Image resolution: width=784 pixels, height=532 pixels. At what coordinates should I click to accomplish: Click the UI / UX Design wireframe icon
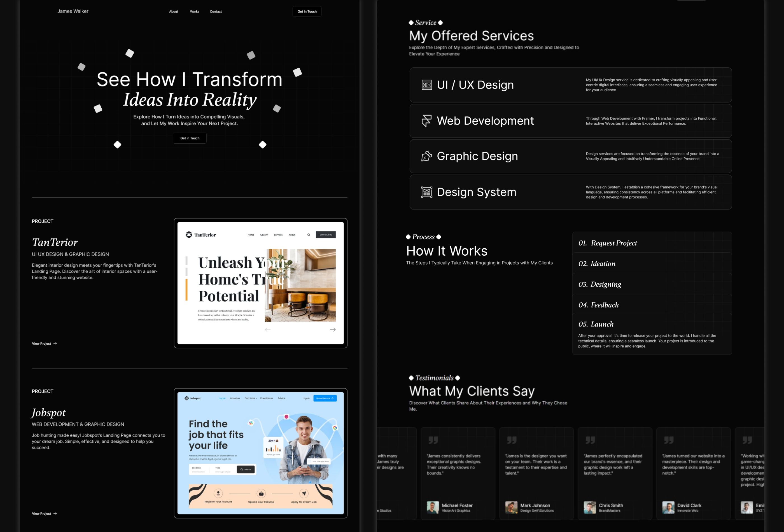427,85
